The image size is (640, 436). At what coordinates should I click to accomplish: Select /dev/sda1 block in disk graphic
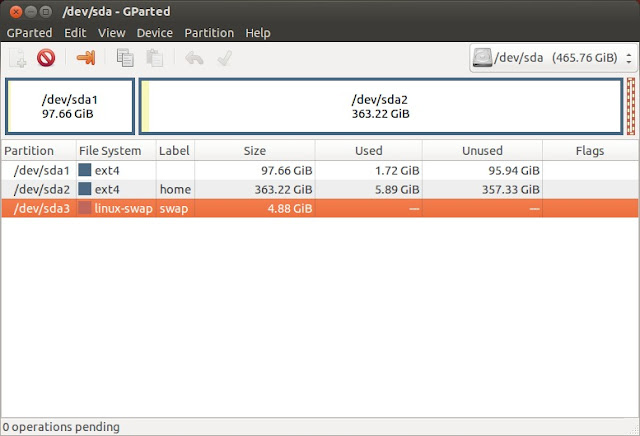click(70, 106)
